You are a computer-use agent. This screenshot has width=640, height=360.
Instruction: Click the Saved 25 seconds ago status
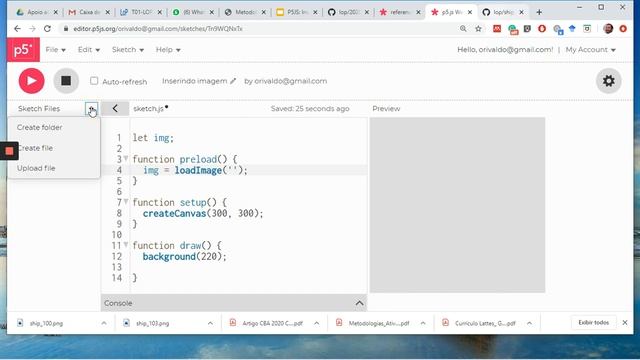[310, 109]
